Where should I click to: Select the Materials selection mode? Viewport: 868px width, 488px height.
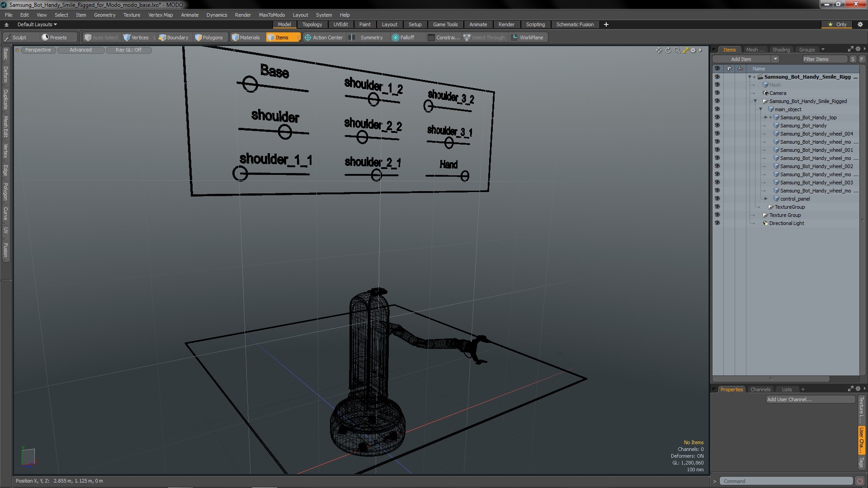point(246,38)
